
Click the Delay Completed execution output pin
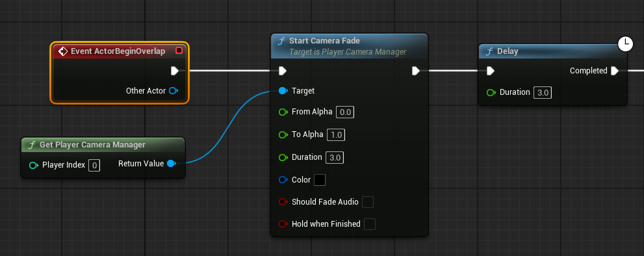[614, 71]
